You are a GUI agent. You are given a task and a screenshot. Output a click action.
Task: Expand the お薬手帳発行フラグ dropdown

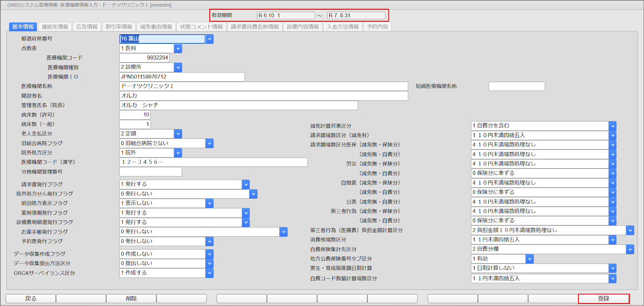pyautogui.click(x=284, y=232)
